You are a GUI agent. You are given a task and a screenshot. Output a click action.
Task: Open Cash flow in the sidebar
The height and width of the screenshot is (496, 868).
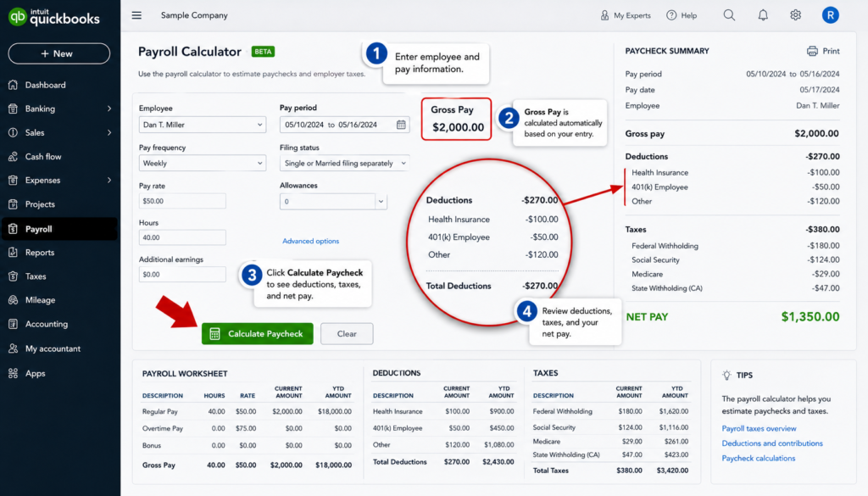pos(43,157)
